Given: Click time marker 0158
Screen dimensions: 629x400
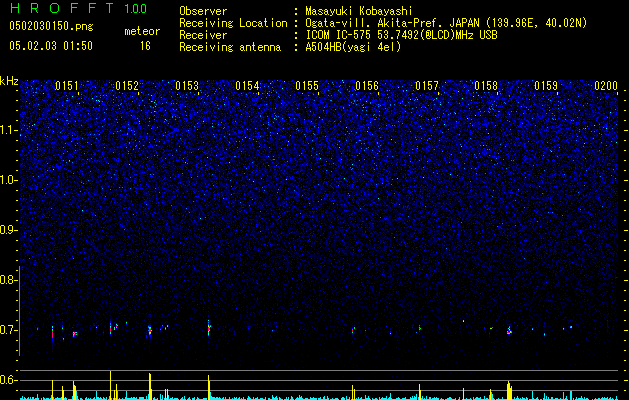Looking at the screenshot, I should point(486,86).
